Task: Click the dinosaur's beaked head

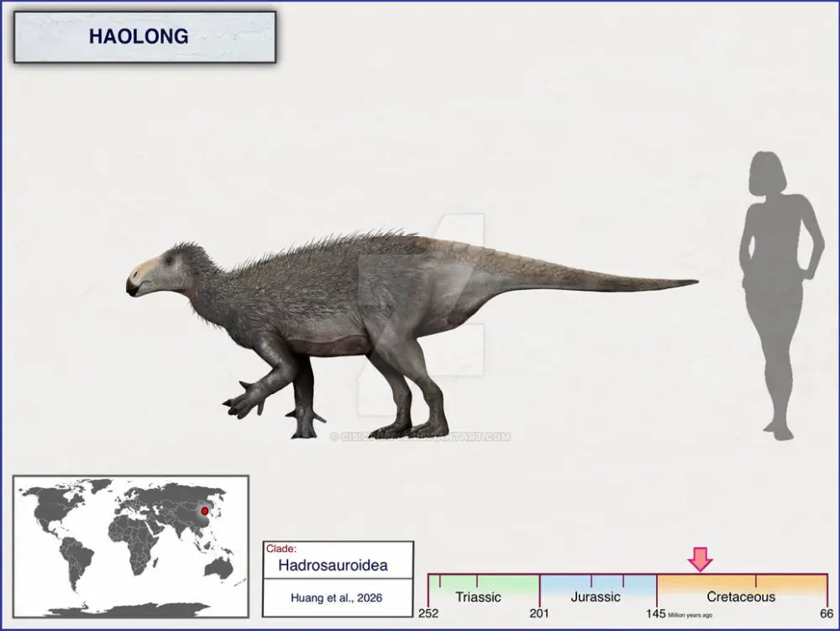Action: click(x=155, y=273)
